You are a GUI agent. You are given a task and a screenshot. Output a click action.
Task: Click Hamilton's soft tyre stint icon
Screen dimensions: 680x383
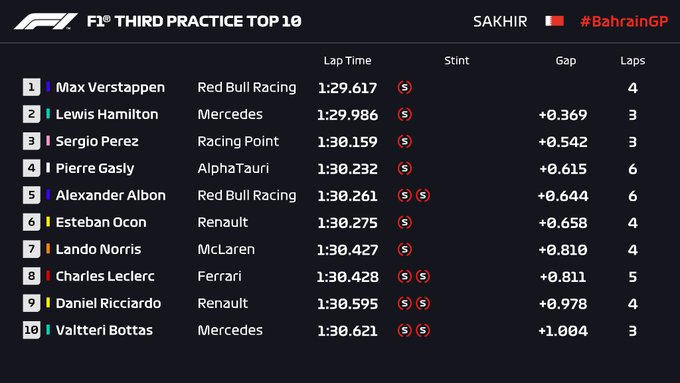[405, 115]
